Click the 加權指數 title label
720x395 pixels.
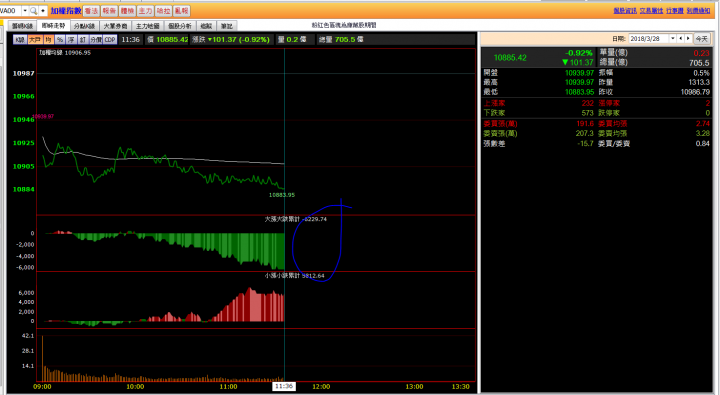tap(66, 11)
